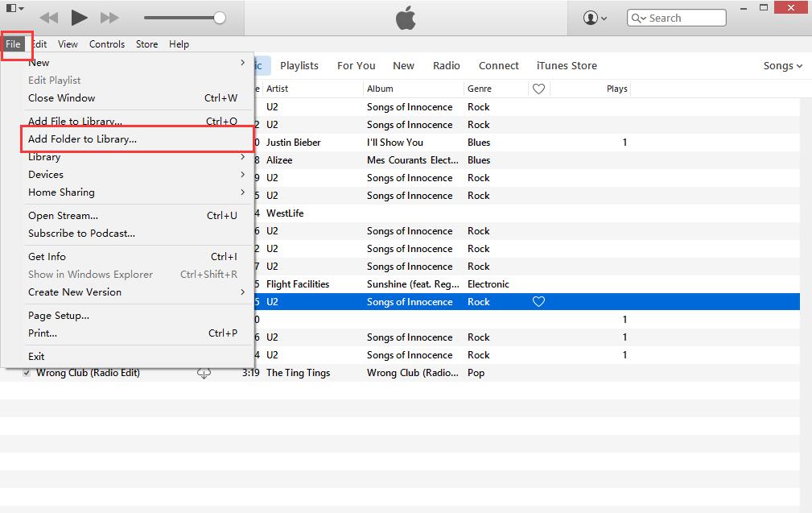The width and height of the screenshot is (812, 513).
Task: Open the Help menu
Action: [179, 44]
